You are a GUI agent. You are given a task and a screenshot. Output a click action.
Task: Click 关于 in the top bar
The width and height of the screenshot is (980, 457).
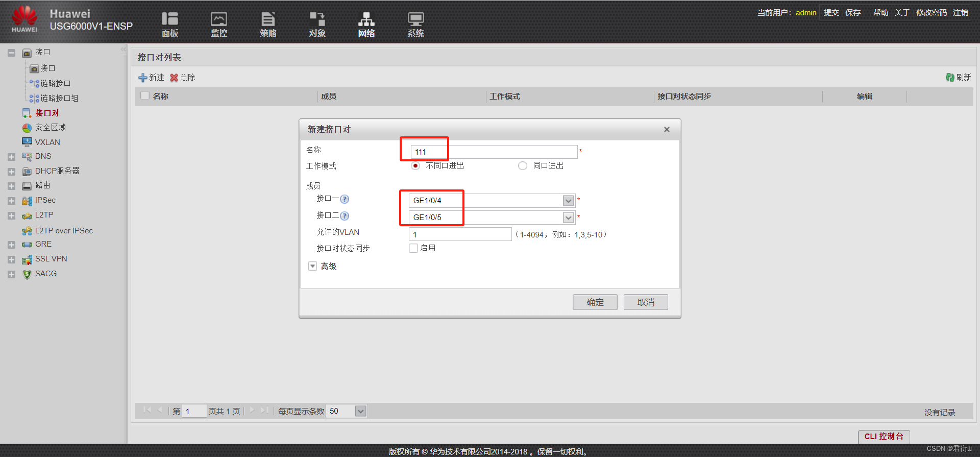coord(902,12)
